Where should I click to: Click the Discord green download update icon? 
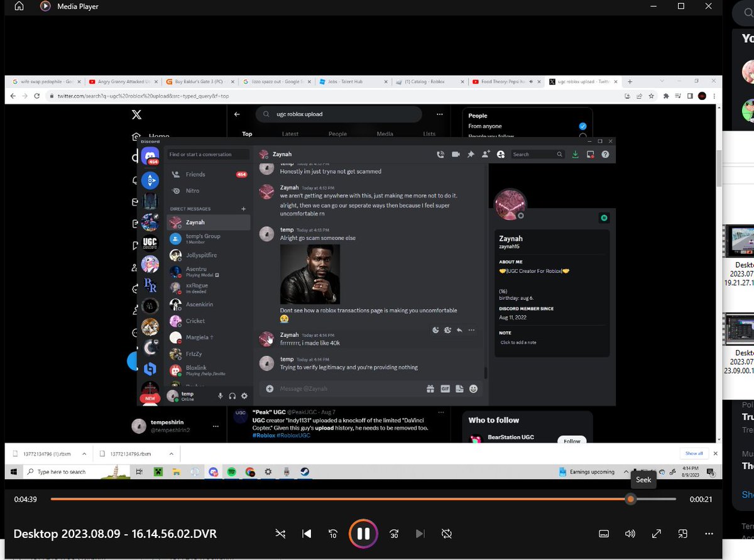coord(575,154)
